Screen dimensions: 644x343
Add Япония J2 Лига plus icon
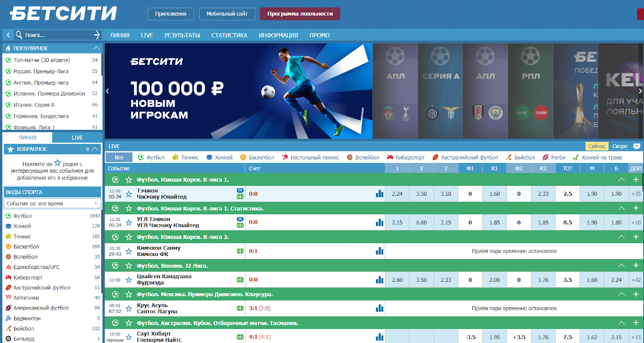coord(636,266)
